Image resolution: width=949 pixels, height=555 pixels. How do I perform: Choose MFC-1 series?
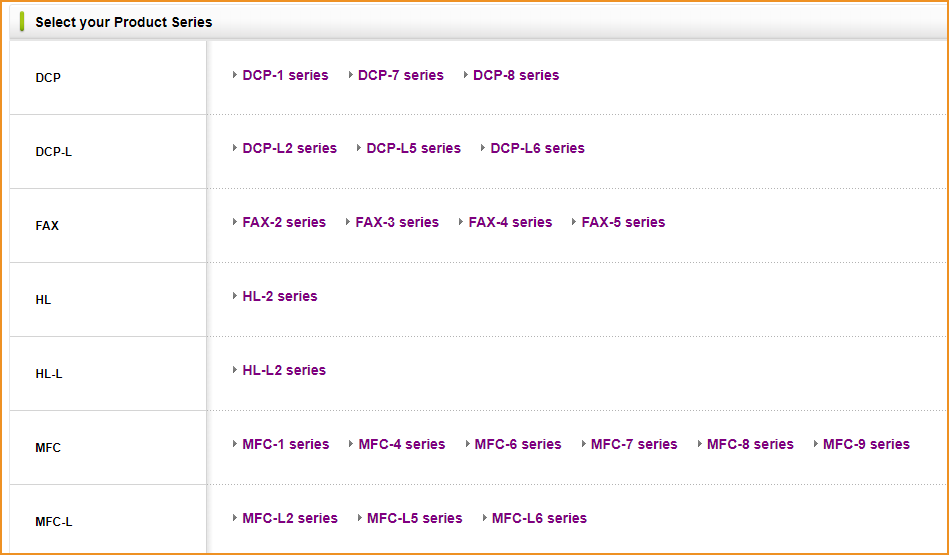click(286, 444)
